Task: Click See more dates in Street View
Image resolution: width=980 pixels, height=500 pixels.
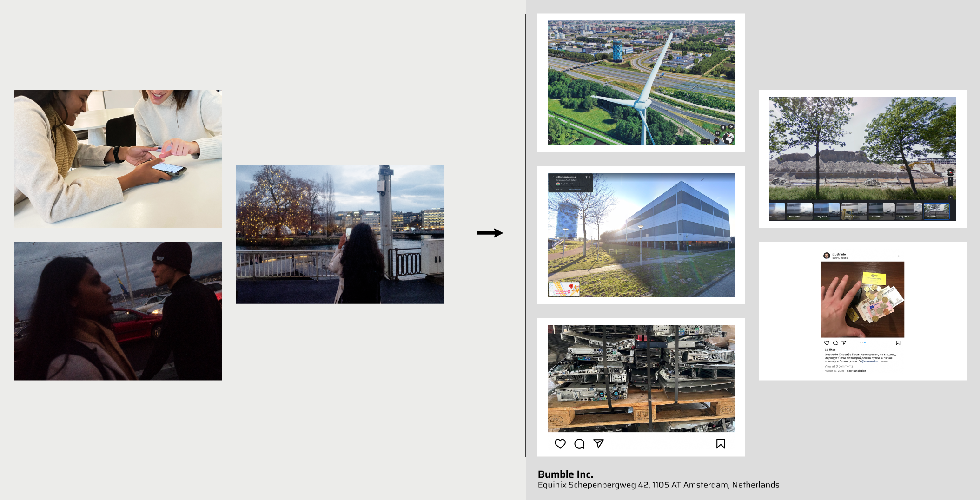Action: [575, 189]
